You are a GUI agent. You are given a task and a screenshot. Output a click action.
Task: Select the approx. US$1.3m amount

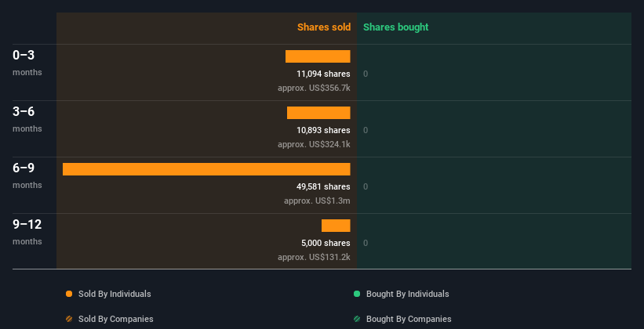(x=317, y=201)
